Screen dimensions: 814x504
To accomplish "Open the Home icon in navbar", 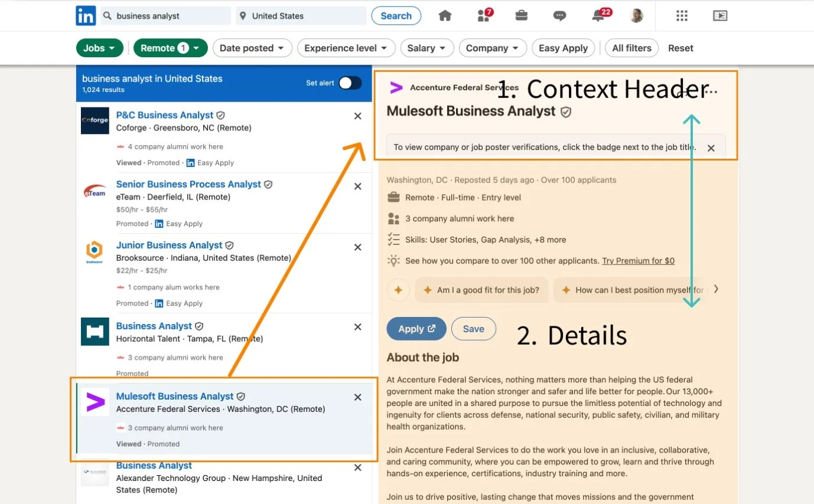I will pyautogui.click(x=445, y=16).
